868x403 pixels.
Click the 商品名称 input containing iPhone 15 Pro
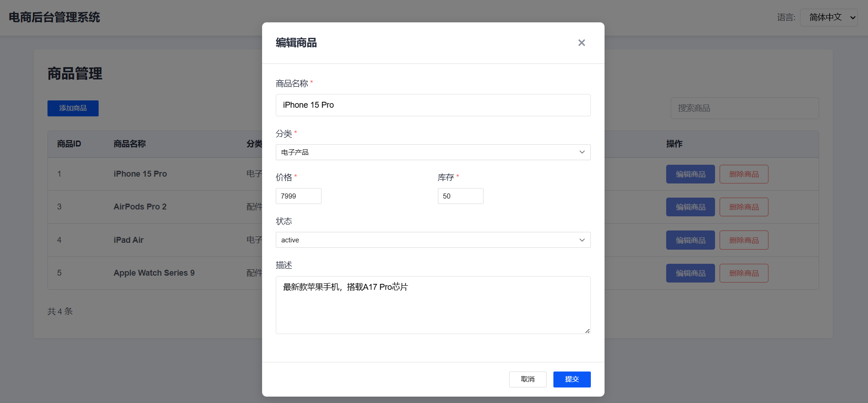pyautogui.click(x=433, y=105)
